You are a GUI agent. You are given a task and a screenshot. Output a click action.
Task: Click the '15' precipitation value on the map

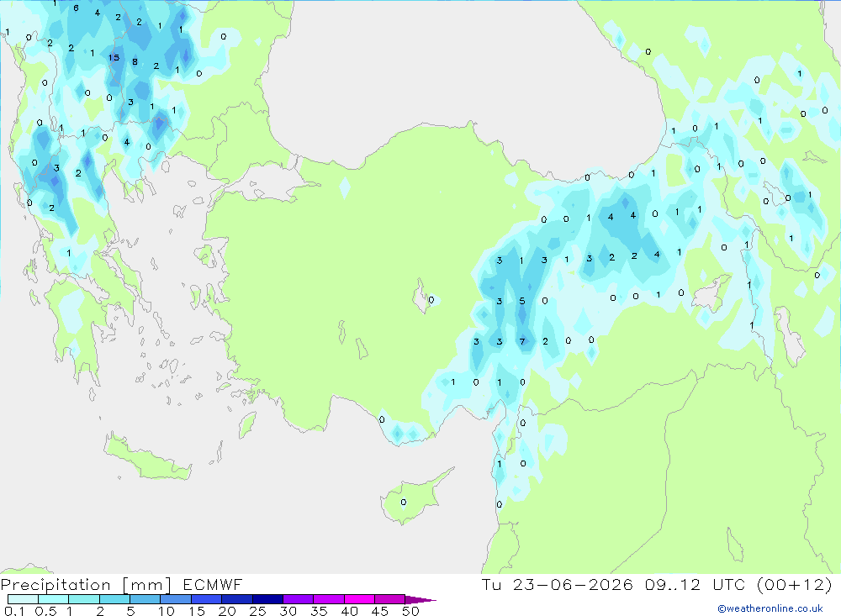coord(114,57)
